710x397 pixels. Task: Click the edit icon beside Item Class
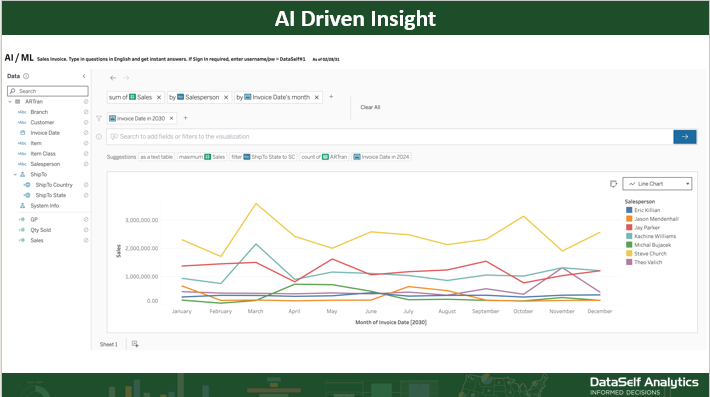[86, 154]
